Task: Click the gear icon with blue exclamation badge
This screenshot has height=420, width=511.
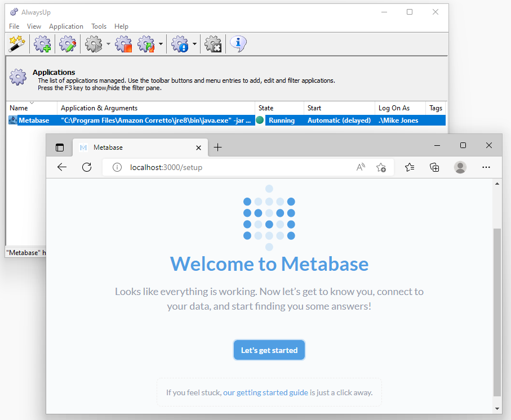Action: coord(180,44)
